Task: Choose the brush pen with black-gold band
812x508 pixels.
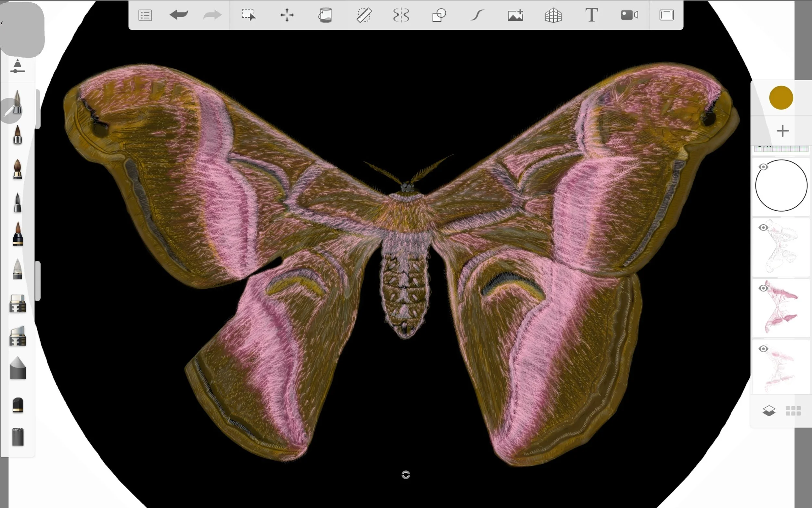Action: 18,234
